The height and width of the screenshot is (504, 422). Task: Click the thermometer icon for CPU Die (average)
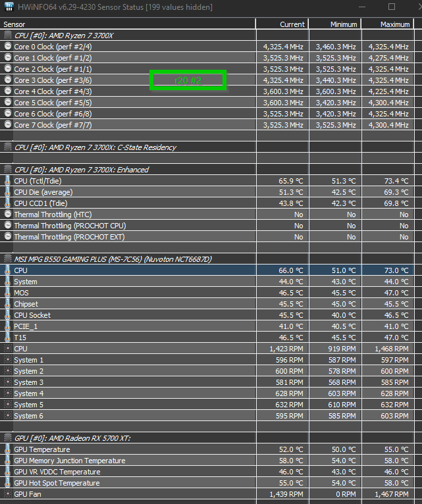(x=8, y=192)
